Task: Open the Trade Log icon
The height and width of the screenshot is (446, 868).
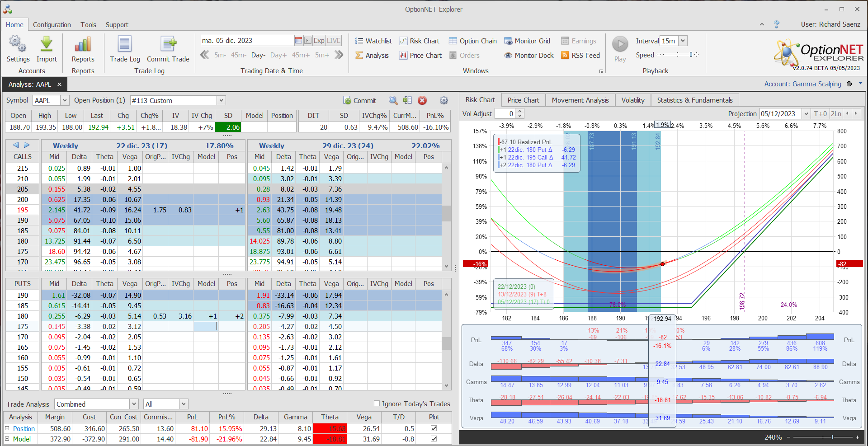Action: coord(125,44)
